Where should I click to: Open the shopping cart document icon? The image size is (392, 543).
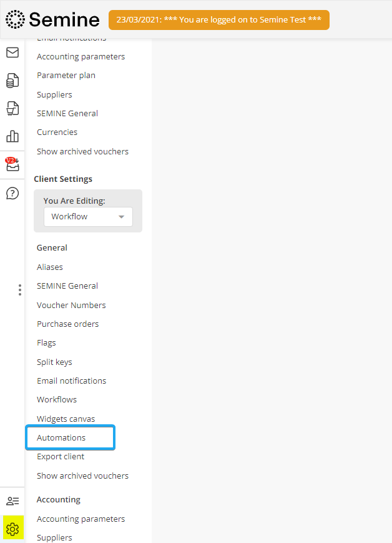(12, 108)
